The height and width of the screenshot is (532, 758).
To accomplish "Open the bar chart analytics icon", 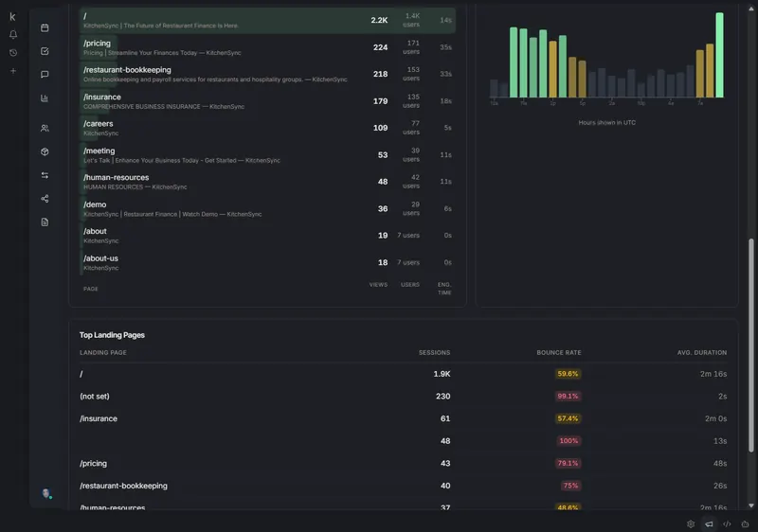I will [x=45, y=98].
